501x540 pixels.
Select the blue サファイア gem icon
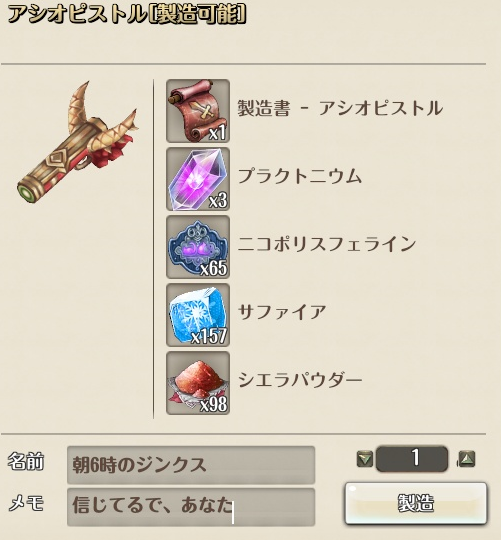(x=198, y=315)
